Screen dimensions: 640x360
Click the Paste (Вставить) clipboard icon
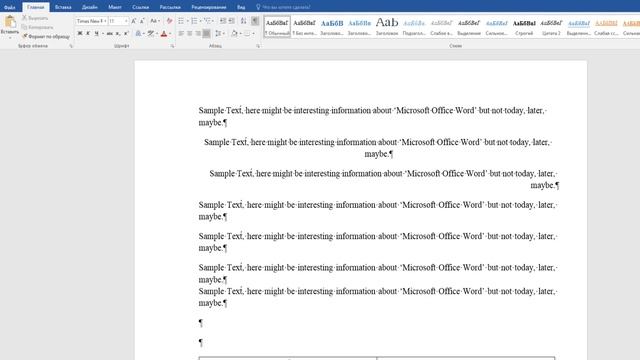[10, 22]
